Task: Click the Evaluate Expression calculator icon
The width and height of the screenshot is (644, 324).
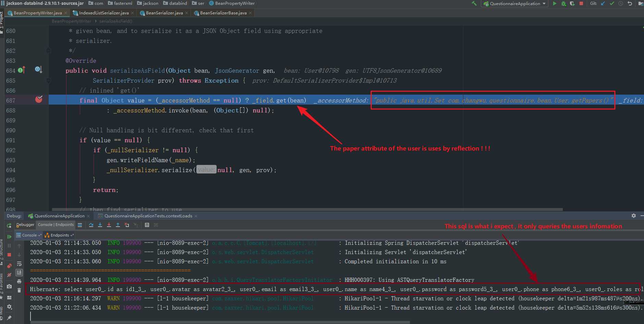Action: tap(147, 225)
